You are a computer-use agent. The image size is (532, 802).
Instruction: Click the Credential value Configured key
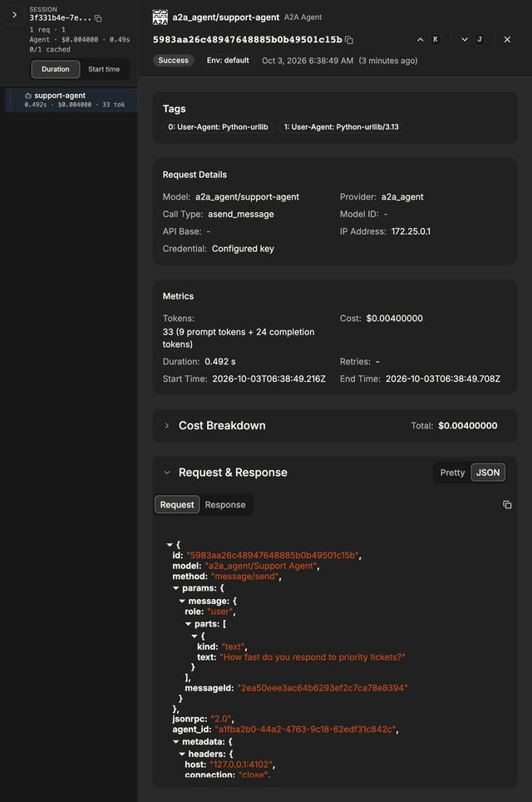click(244, 249)
